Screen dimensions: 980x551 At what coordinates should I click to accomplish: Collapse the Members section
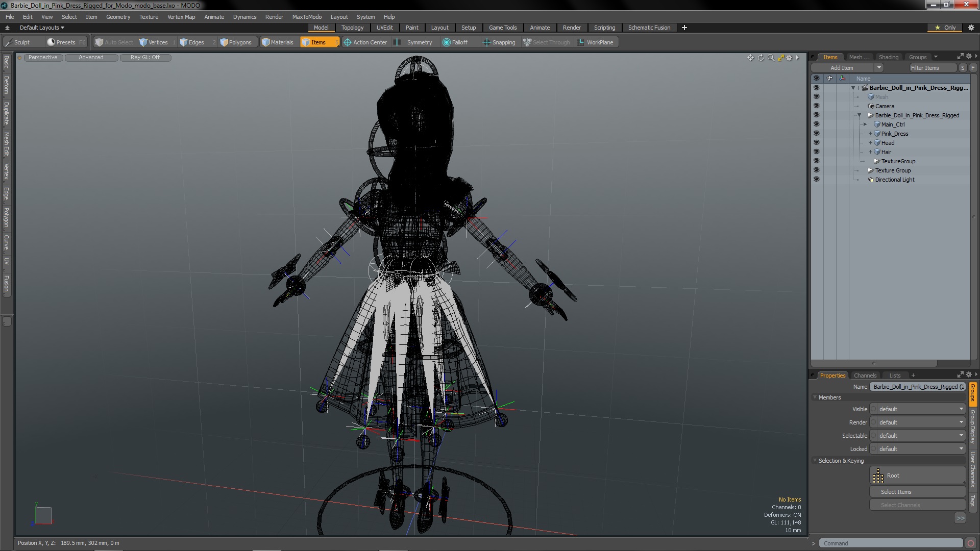[x=815, y=397]
